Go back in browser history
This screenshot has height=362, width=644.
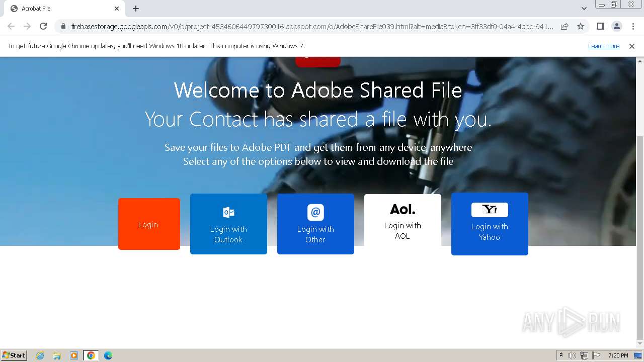(11, 26)
